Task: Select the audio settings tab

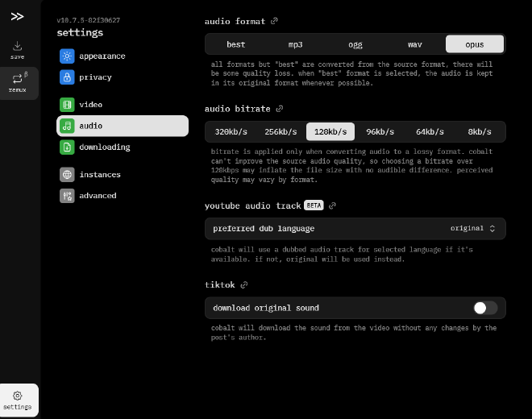Action: (122, 126)
